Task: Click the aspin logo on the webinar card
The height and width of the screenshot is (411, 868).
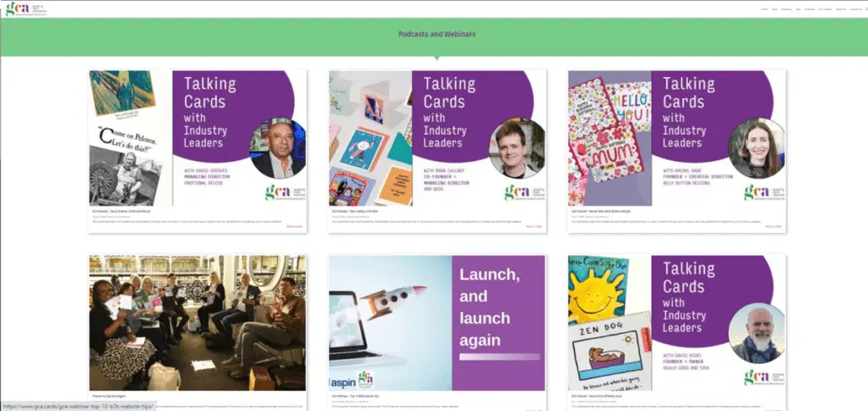Action: click(x=342, y=380)
